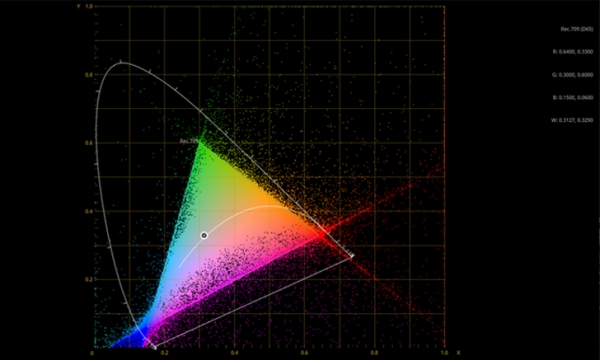
Task: Click the 0.4 tick on vertical axis
Action: [88, 211]
